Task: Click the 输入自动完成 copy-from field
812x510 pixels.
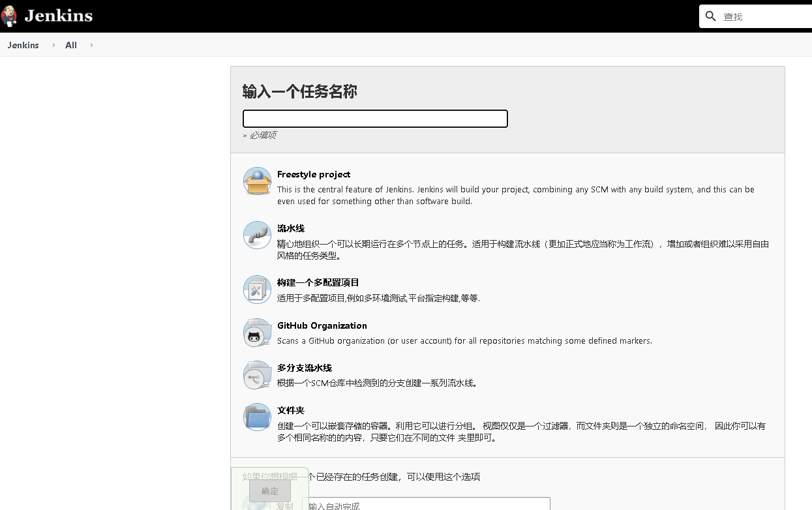Action: click(x=427, y=506)
